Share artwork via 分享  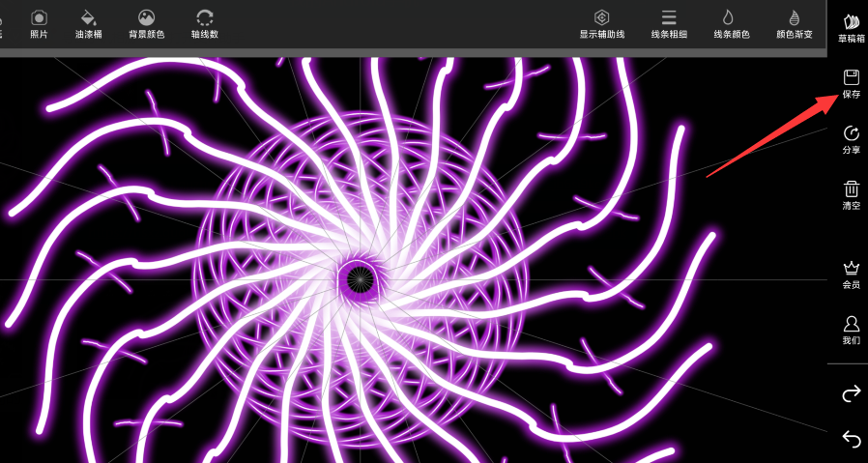(851, 139)
